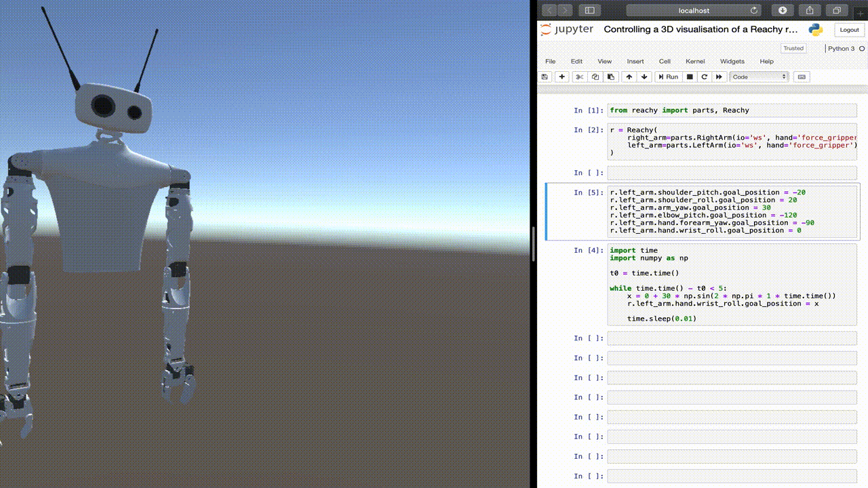
Task: Open the Widgets menu
Action: coord(732,61)
